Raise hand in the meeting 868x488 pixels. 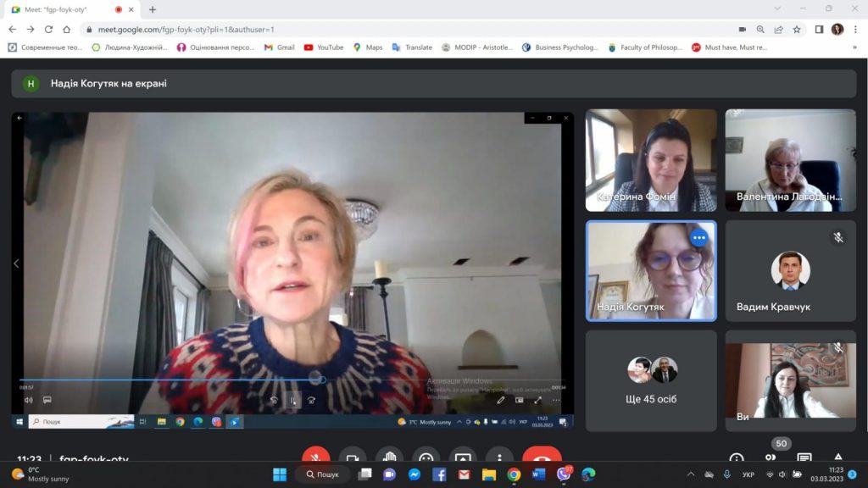click(x=389, y=458)
